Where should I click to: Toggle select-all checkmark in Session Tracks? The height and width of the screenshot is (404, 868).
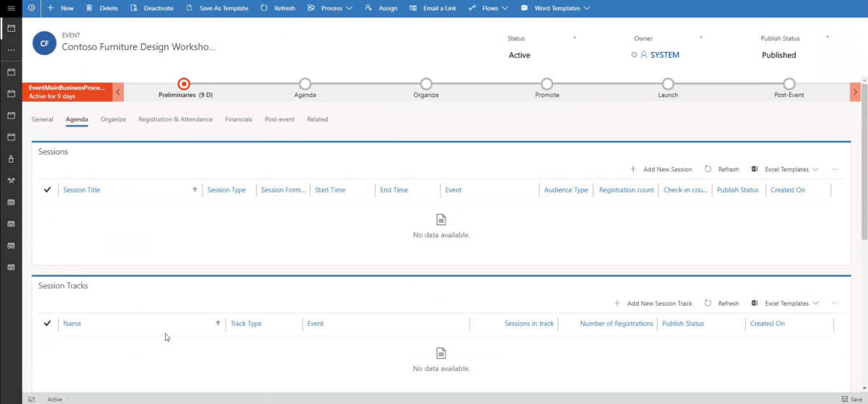[x=48, y=324]
